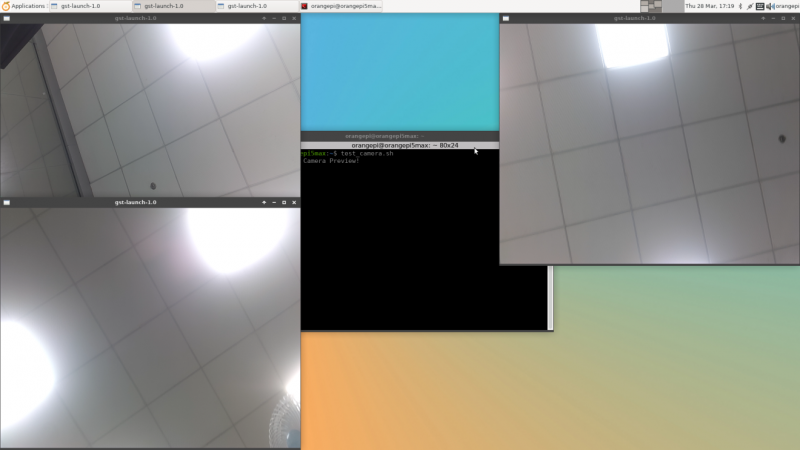Open the window menu icon of the bottom-left gst-launch window
Viewport: 800px width, 450px height.
tap(5, 202)
